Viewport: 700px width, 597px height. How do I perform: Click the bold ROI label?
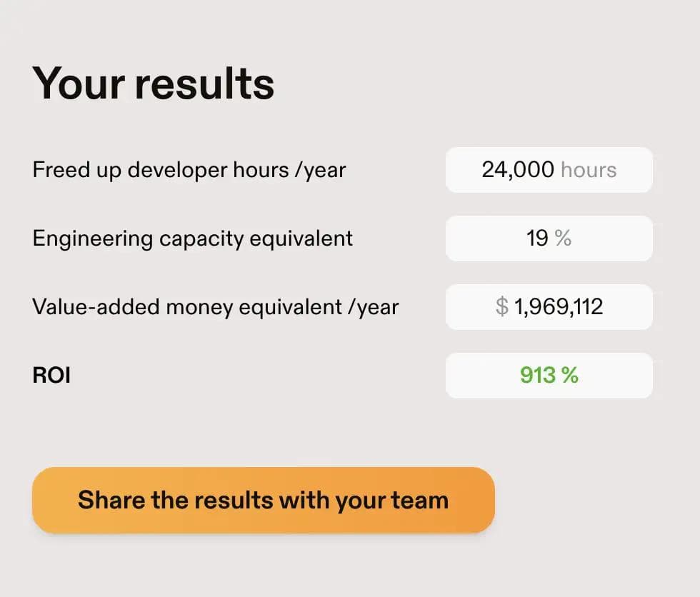(x=51, y=376)
